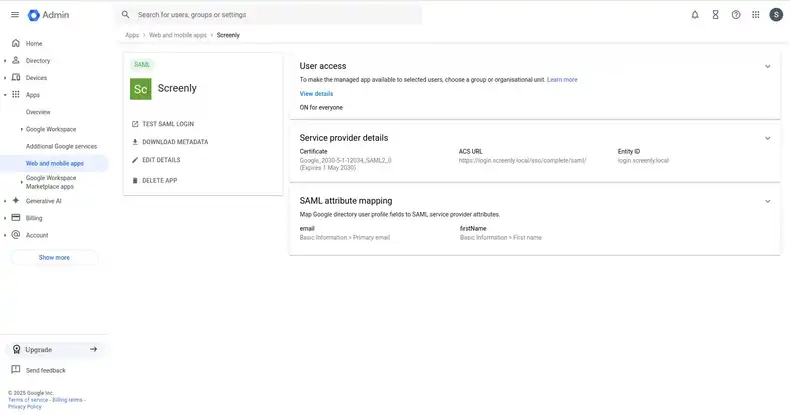Click the Upgrade badge icon

coord(17,350)
